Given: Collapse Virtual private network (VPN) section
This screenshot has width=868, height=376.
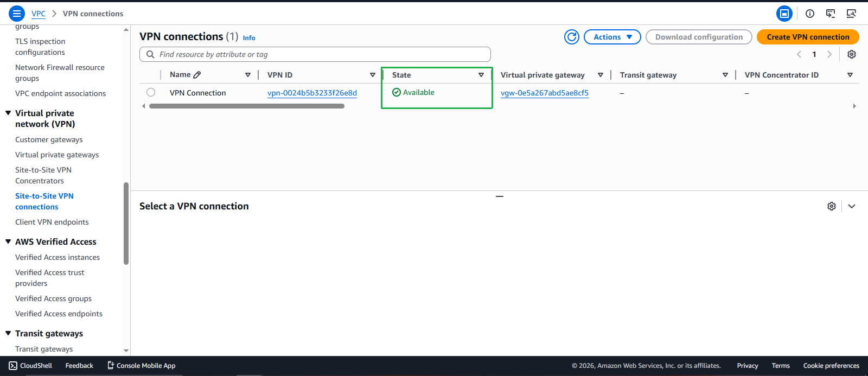Looking at the screenshot, I should tap(8, 113).
